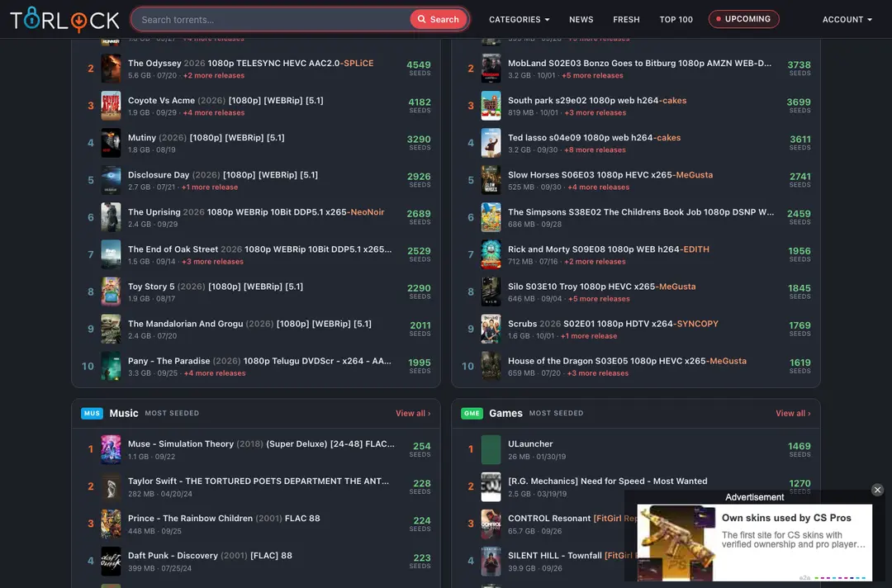Open the Torlock logo home link
This screenshot has height=588, width=892.
coord(65,19)
